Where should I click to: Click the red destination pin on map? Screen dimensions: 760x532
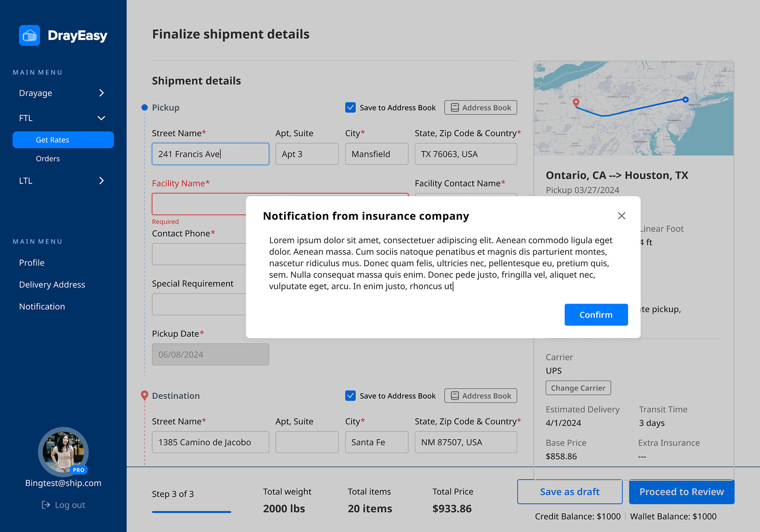[x=576, y=103]
